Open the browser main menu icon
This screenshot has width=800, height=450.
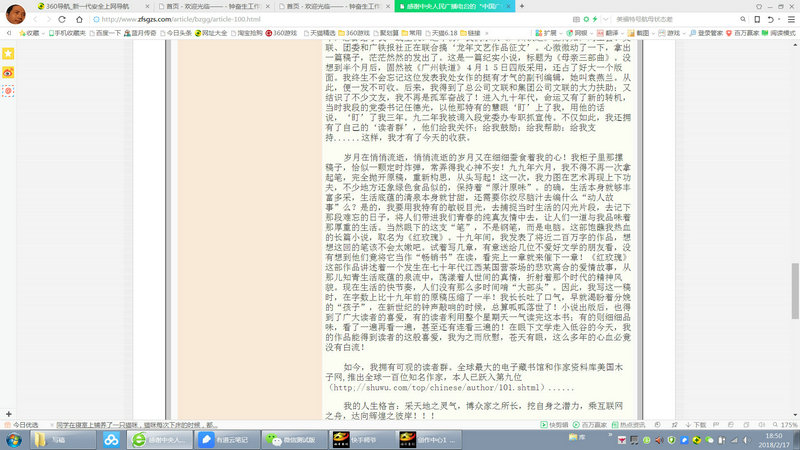click(x=791, y=19)
